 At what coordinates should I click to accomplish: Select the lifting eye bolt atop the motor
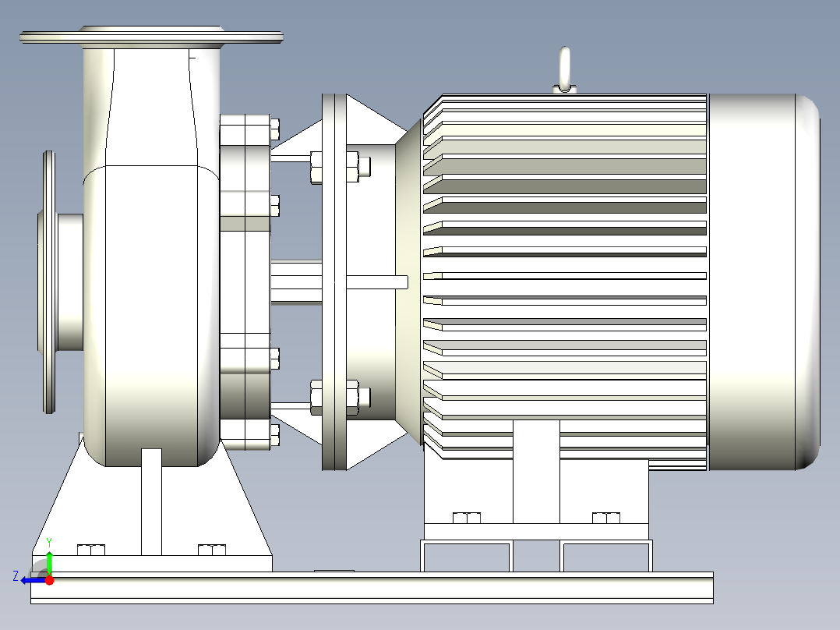(x=565, y=69)
